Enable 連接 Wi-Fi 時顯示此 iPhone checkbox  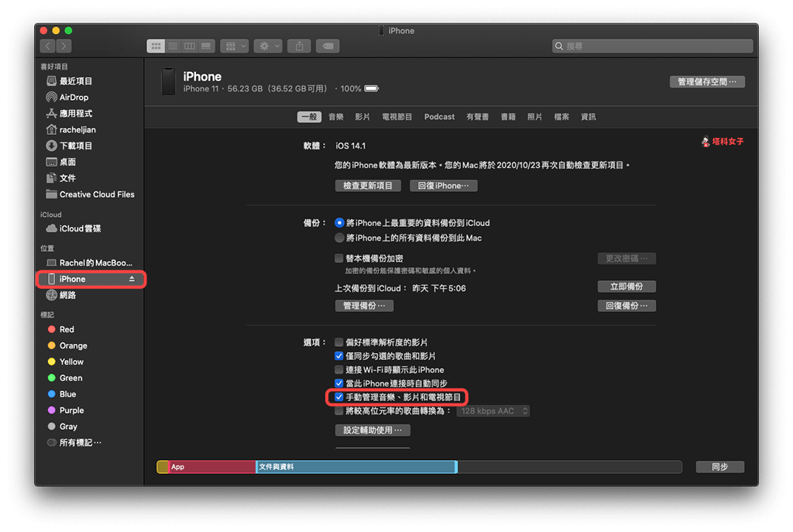pos(338,370)
